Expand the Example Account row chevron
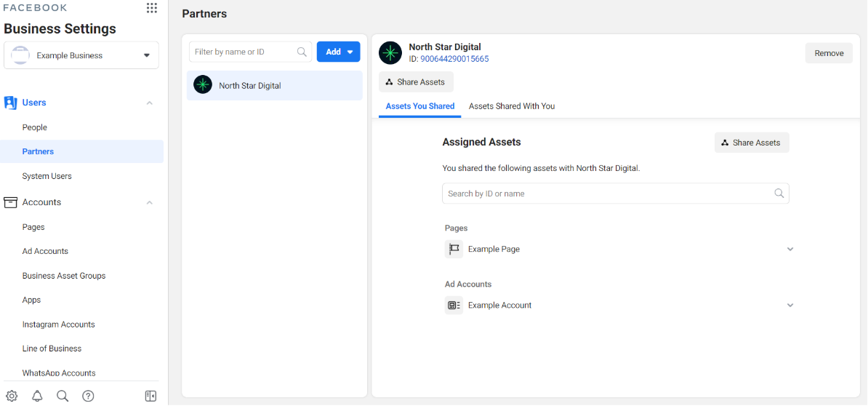 (790, 305)
